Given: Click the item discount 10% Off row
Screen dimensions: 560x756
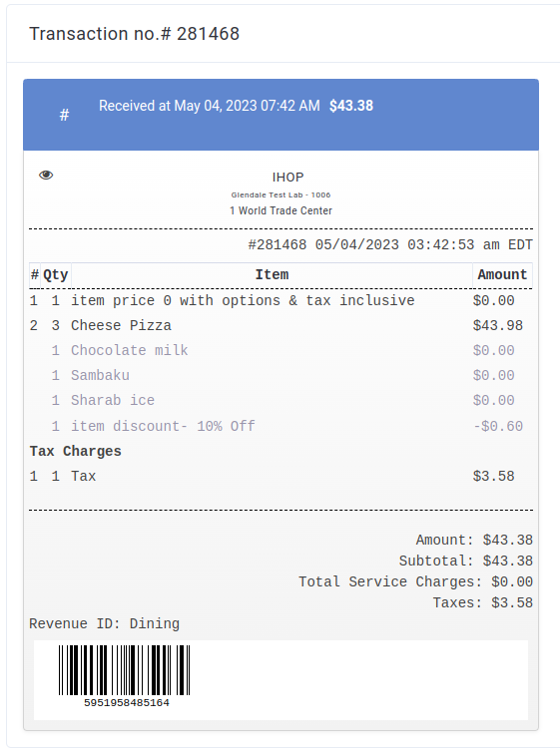Looking at the screenshot, I should [280, 426].
